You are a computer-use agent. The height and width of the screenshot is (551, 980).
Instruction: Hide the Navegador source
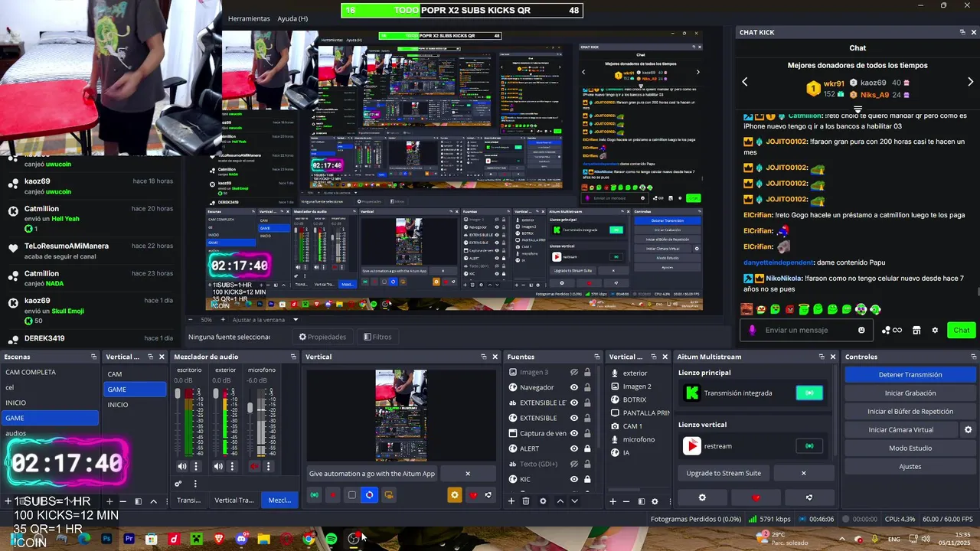pos(574,387)
